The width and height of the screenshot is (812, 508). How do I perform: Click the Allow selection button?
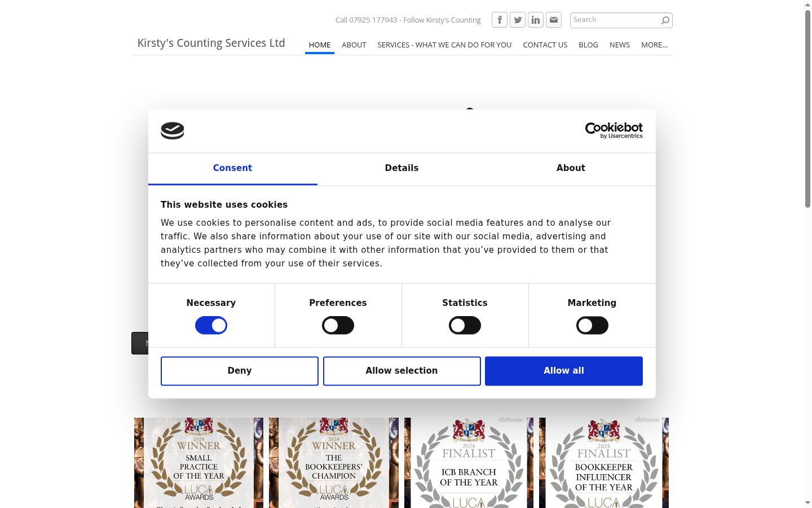coord(402,371)
